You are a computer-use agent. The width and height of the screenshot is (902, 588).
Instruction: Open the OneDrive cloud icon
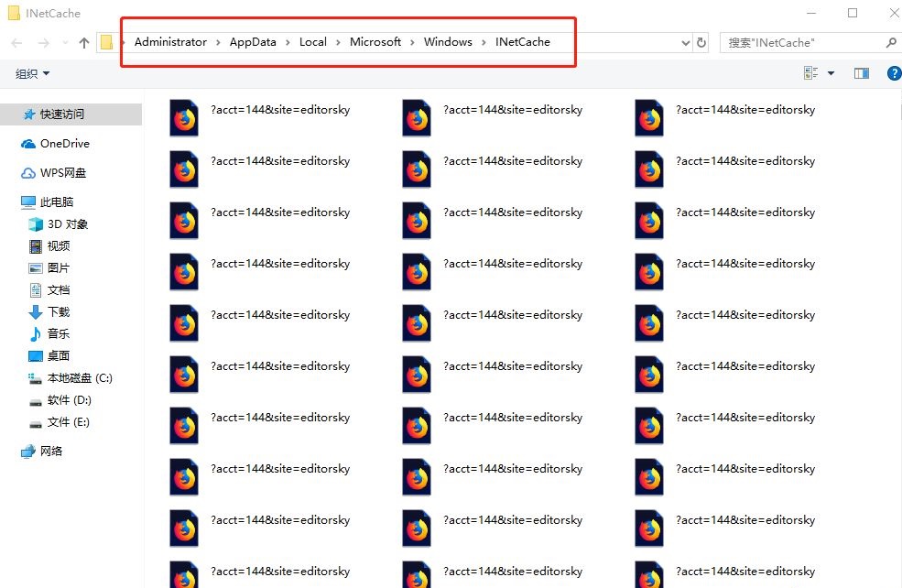(28, 144)
